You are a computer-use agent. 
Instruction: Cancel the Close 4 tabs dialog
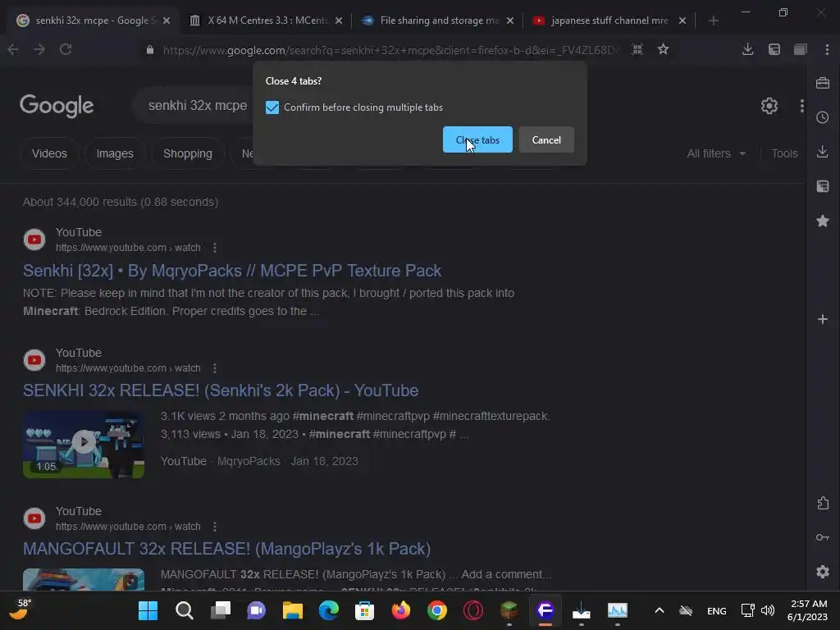click(x=546, y=139)
